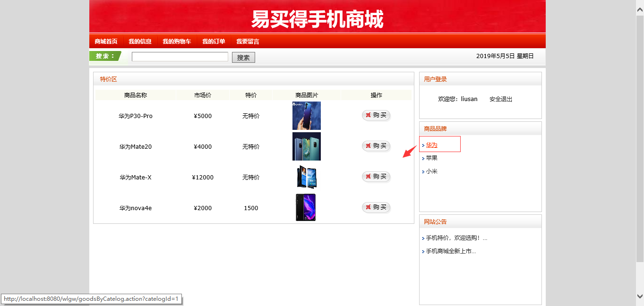Buy the 华为P30-Pro with 购买 button
644x306 pixels.
tap(376, 115)
